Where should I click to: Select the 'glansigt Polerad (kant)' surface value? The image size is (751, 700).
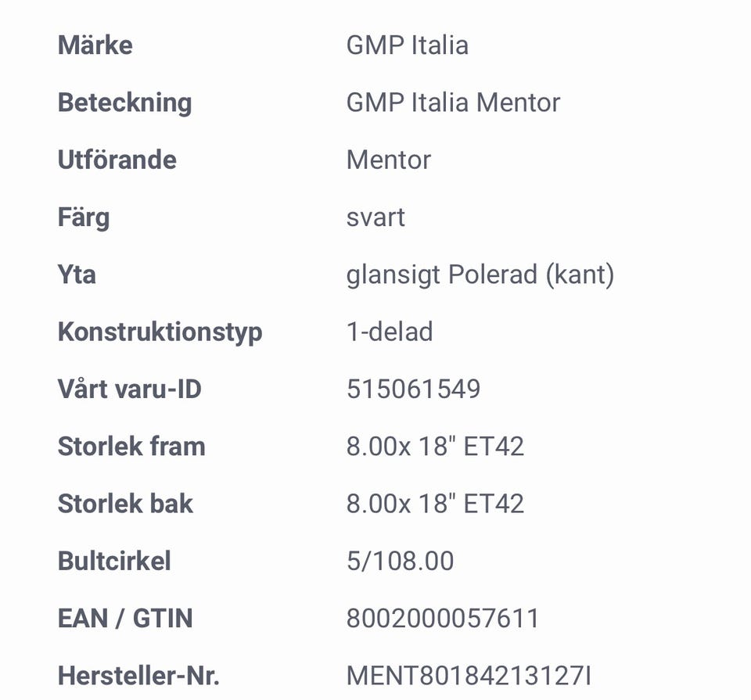(480, 275)
